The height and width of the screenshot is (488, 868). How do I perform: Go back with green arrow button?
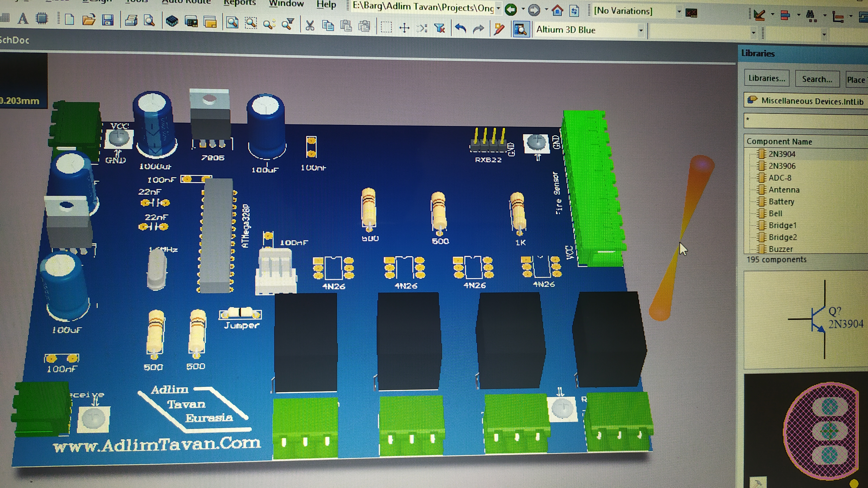(511, 10)
